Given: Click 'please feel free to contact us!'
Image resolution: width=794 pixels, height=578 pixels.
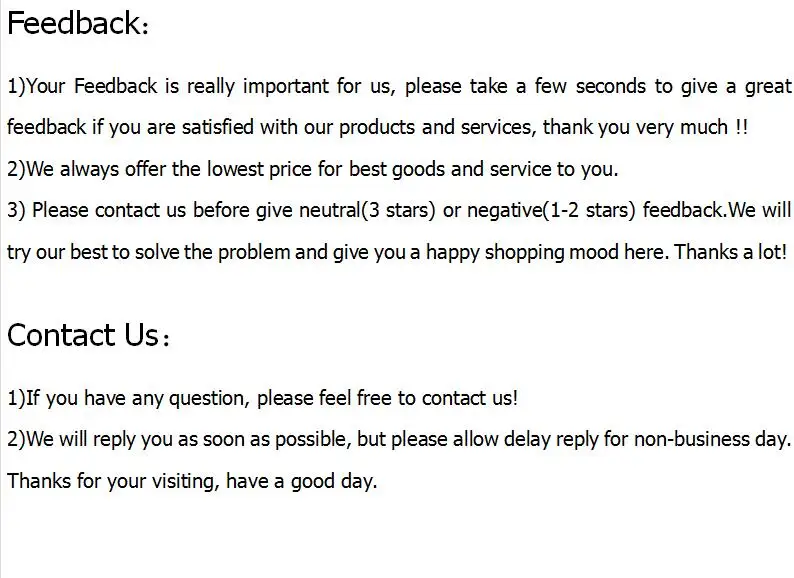Looking at the screenshot, I should [387, 398].
